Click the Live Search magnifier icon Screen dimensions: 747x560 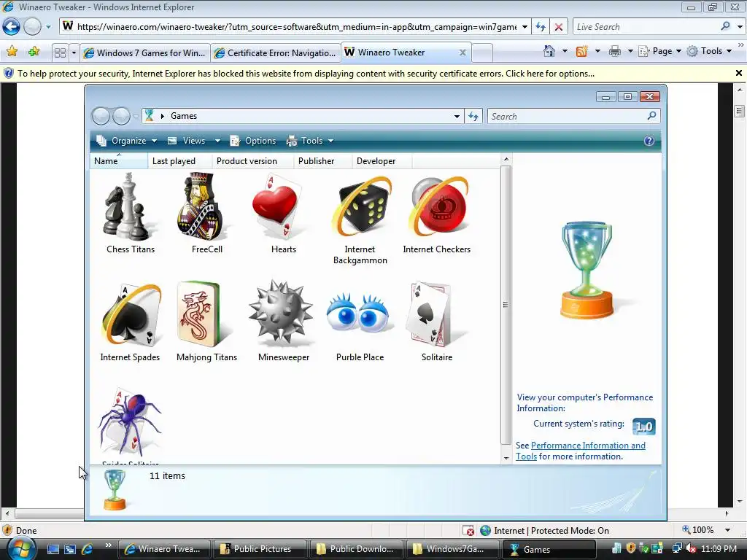click(726, 27)
